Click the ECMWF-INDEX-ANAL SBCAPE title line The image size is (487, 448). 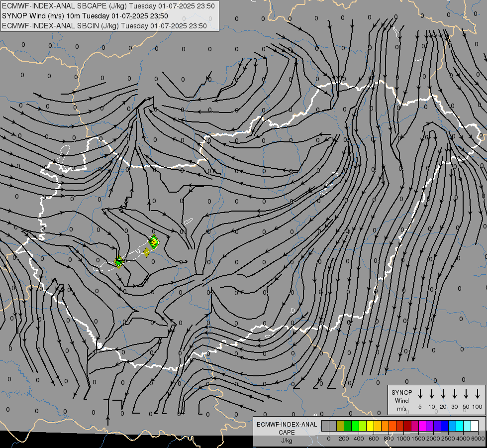(108, 6)
